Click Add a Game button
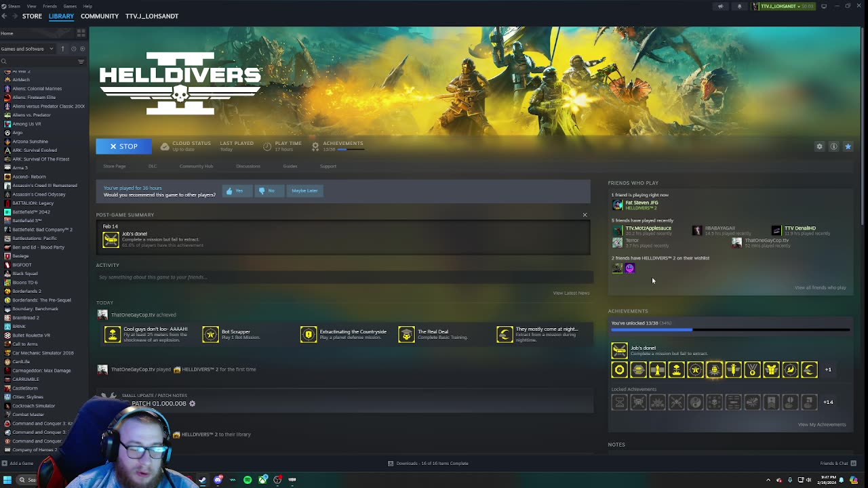 coord(18,464)
